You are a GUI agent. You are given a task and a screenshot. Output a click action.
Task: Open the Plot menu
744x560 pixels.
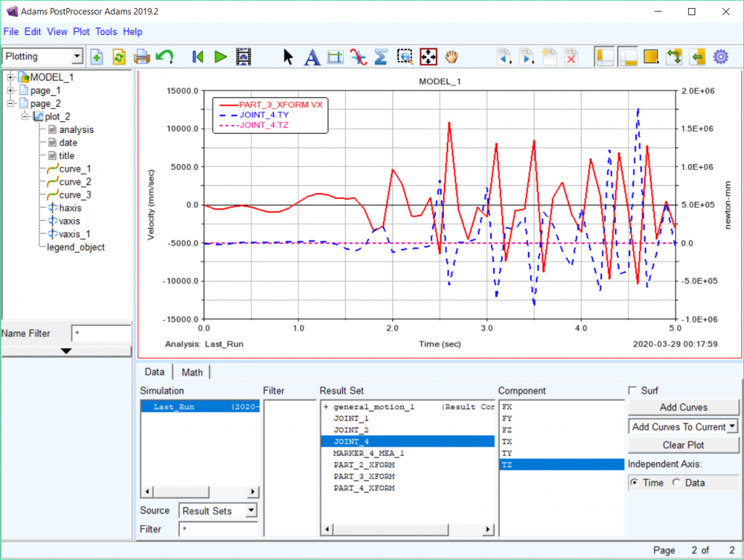[81, 32]
